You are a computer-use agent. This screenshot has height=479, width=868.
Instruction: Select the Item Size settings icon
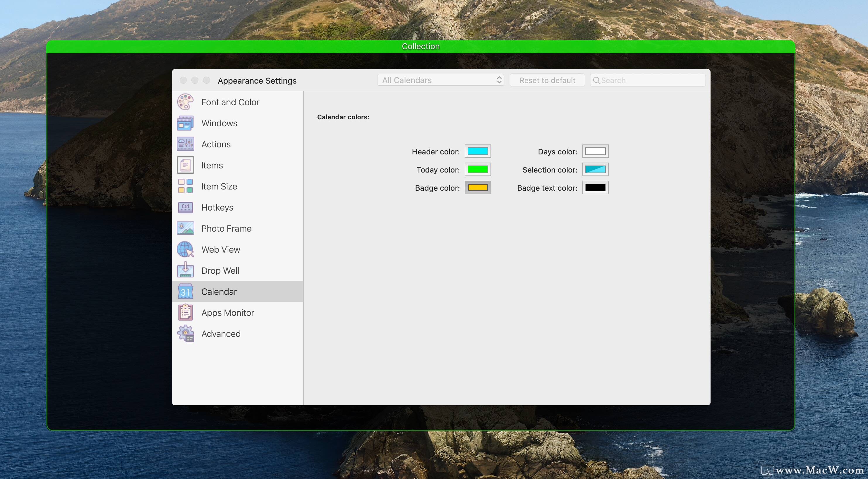click(186, 186)
